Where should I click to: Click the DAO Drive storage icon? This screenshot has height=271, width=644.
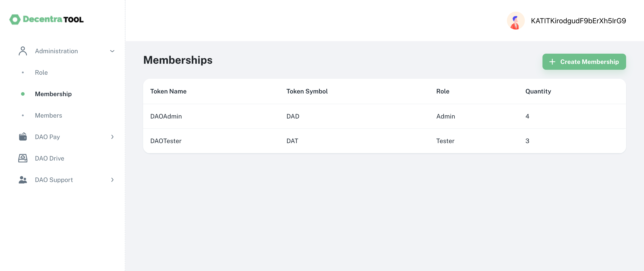[x=23, y=158]
